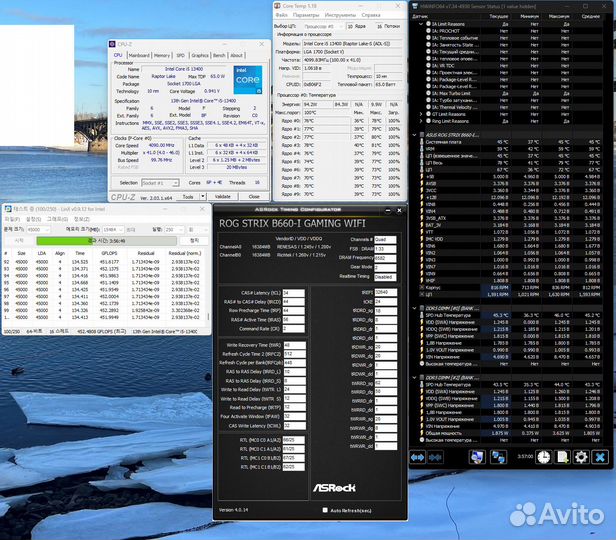
Task: Click the blue X close sensors icon in HWiNFO
Action: tap(600, 457)
